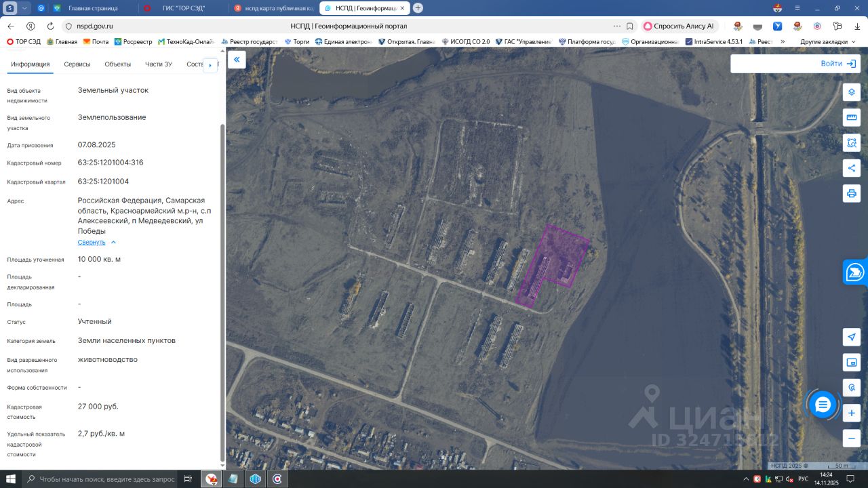Open site protection shield info
The width and height of the screenshot is (868, 488).
coord(68,26)
